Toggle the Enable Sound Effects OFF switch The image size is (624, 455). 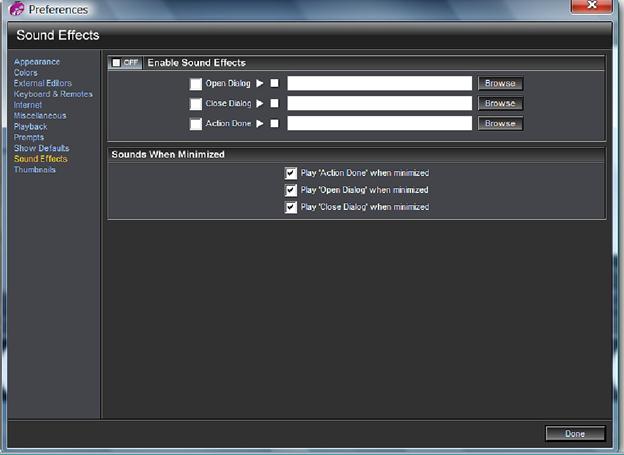coord(126,63)
